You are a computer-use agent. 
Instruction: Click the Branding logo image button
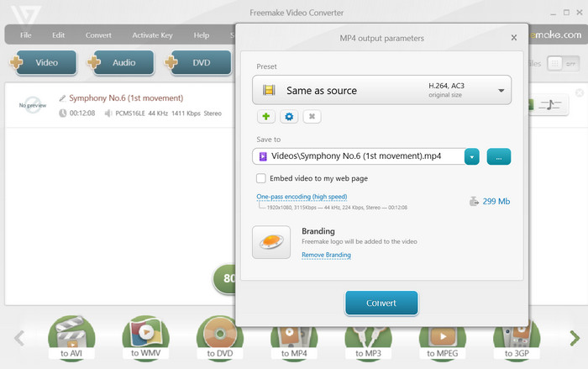pyautogui.click(x=271, y=242)
